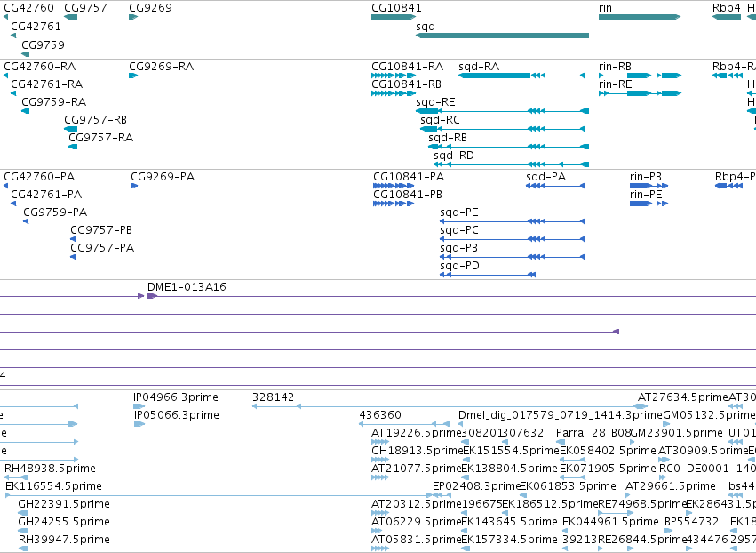Select the BP554732 EST label
The width and height of the screenshot is (756, 553).
tap(691, 522)
